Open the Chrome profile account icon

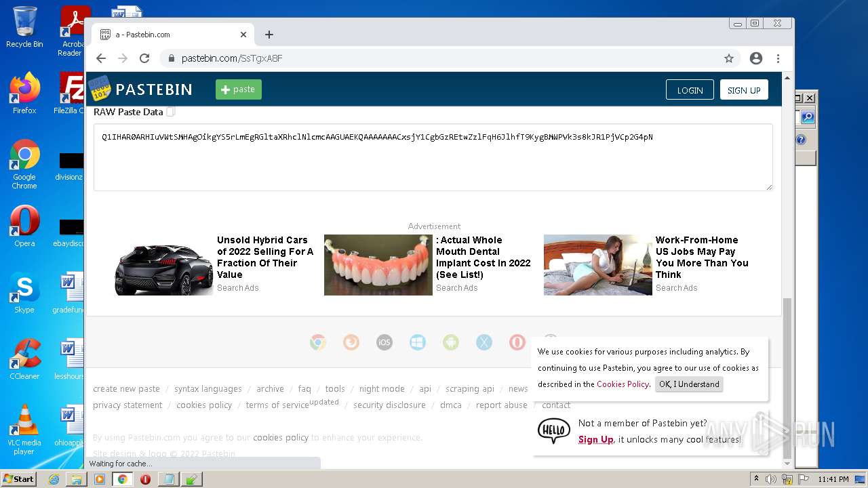[756, 58]
